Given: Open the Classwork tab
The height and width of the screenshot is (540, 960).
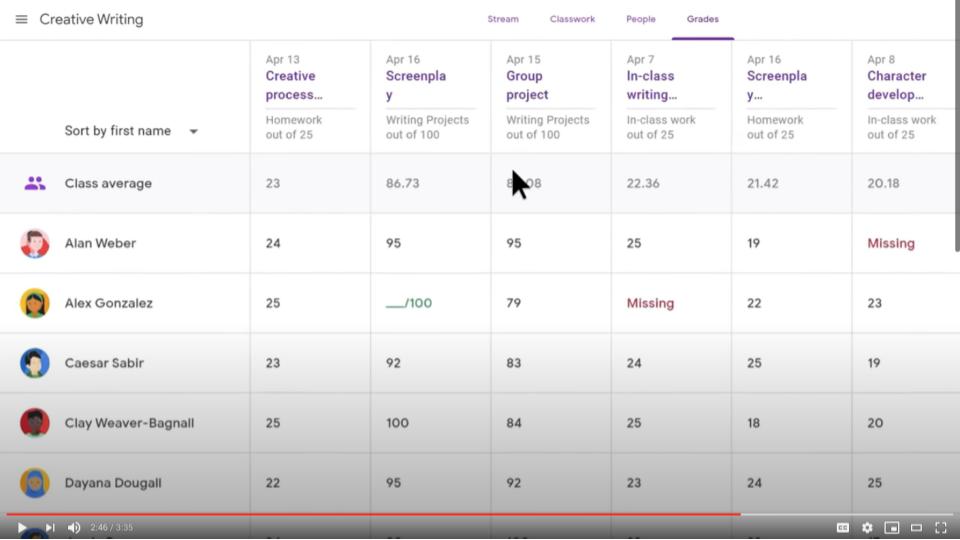Looking at the screenshot, I should (572, 19).
